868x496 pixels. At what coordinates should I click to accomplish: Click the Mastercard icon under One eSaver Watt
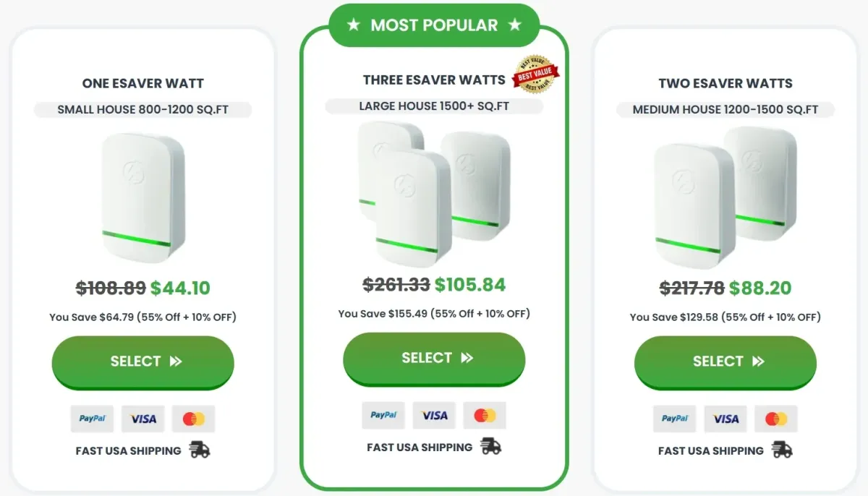[193, 419]
